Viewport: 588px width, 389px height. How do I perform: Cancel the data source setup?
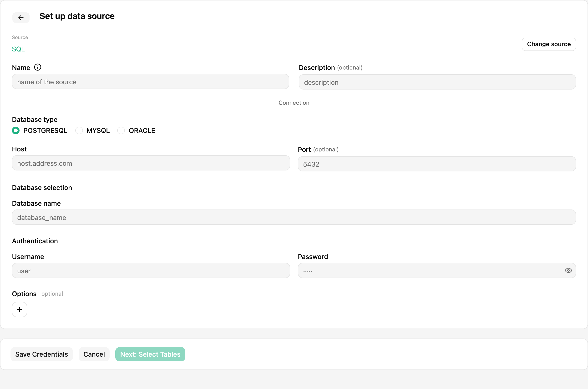click(x=94, y=354)
